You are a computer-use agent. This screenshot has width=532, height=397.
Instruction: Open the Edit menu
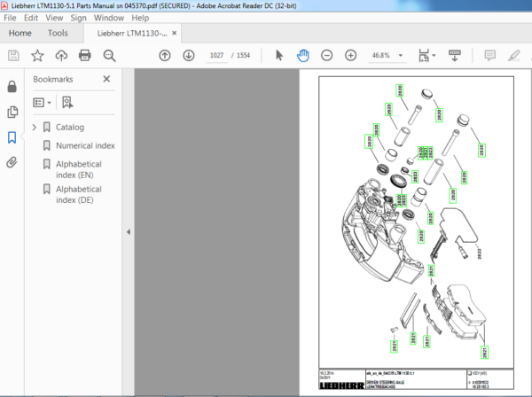coord(31,18)
